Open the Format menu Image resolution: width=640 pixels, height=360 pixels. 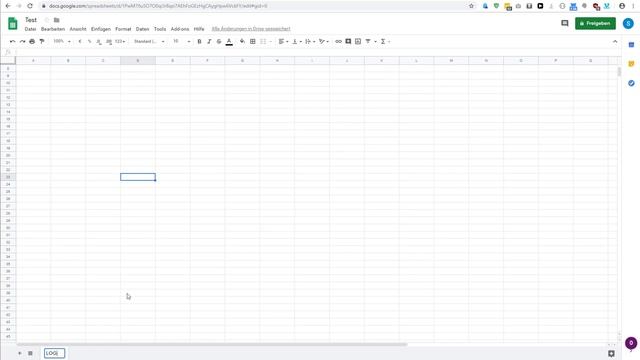[x=123, y=29]
